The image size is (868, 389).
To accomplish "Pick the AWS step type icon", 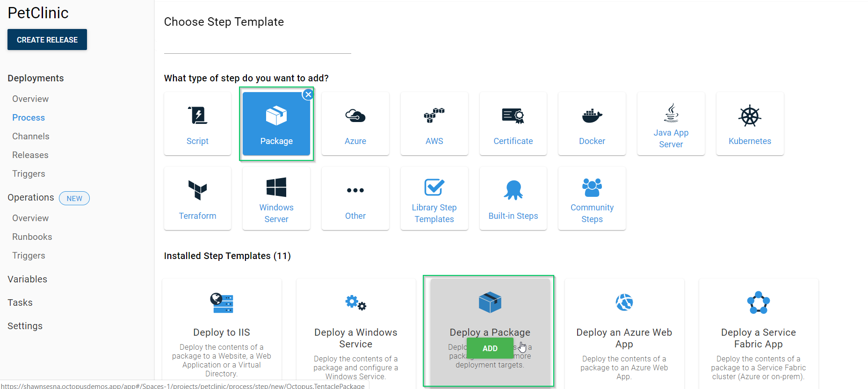I will coord(434,115).
